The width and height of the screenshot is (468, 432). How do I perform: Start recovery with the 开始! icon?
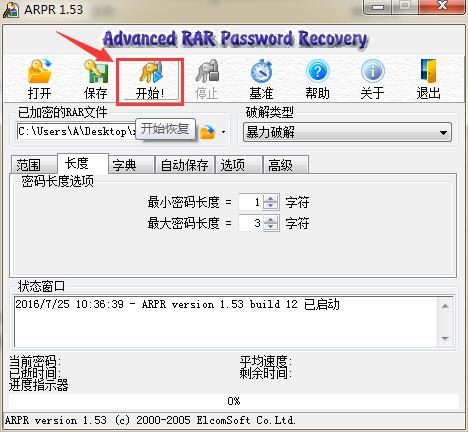click(150, 79)
